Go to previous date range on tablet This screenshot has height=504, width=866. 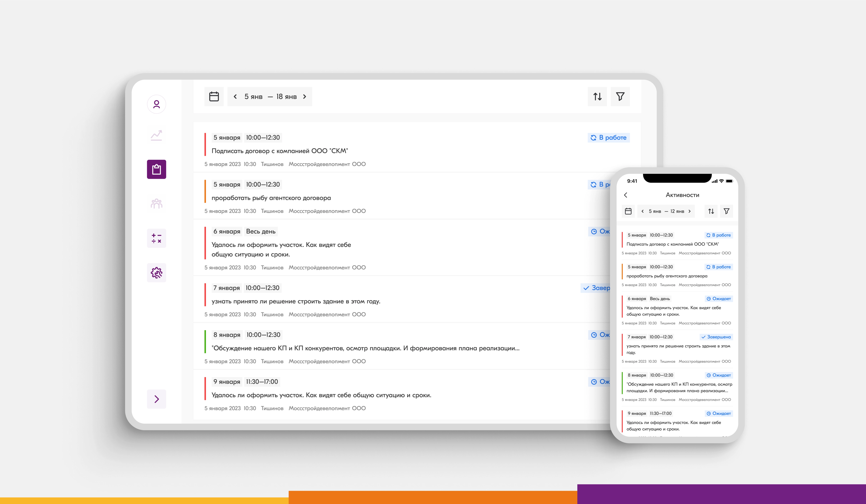click(x=235, y=96)
